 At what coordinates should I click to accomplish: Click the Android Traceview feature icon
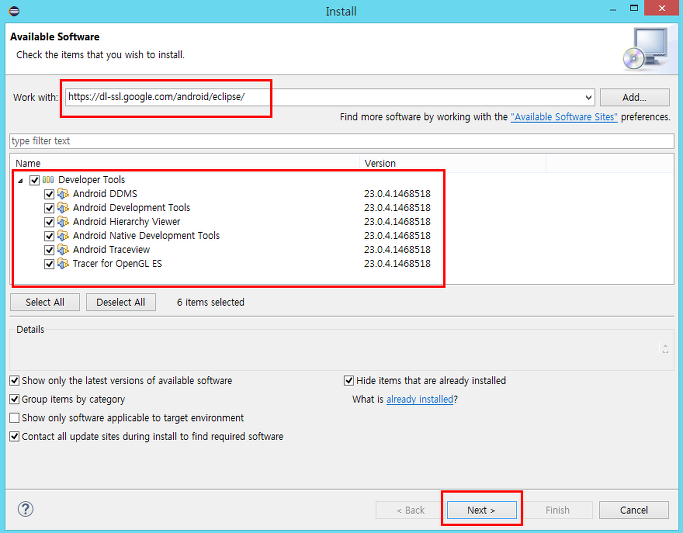point(63,249)
